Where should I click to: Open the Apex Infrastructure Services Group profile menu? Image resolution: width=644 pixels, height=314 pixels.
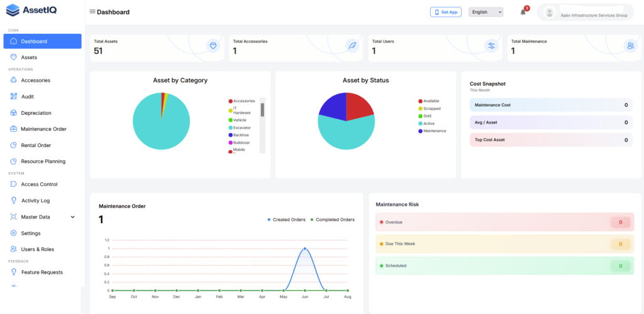pos(586,13)
